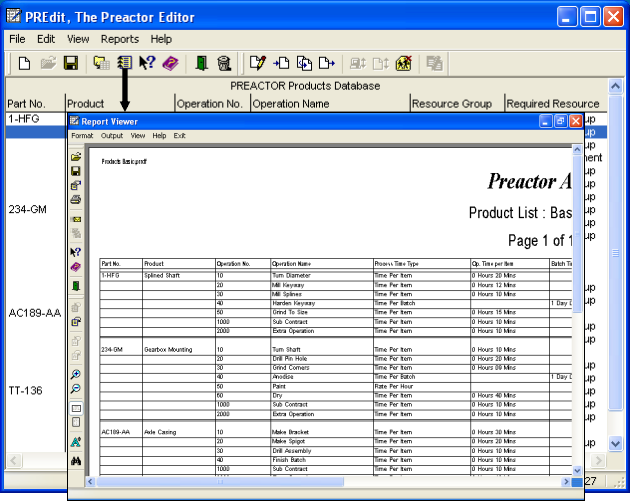The width and height of the screenshot is (630, 501).
Task: Select part 1-HFG in PREdit list
Action: pyautogui.click(x=24, y=119)
